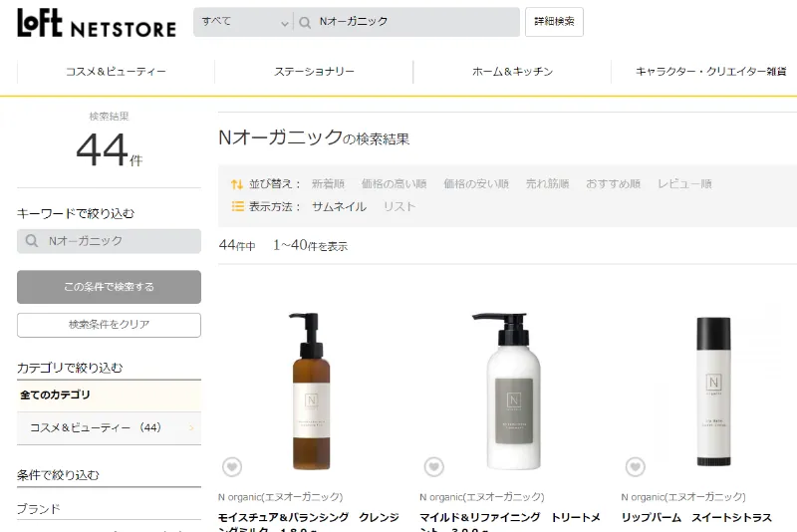Click the この条件で検索する button

tap(109, 287)
